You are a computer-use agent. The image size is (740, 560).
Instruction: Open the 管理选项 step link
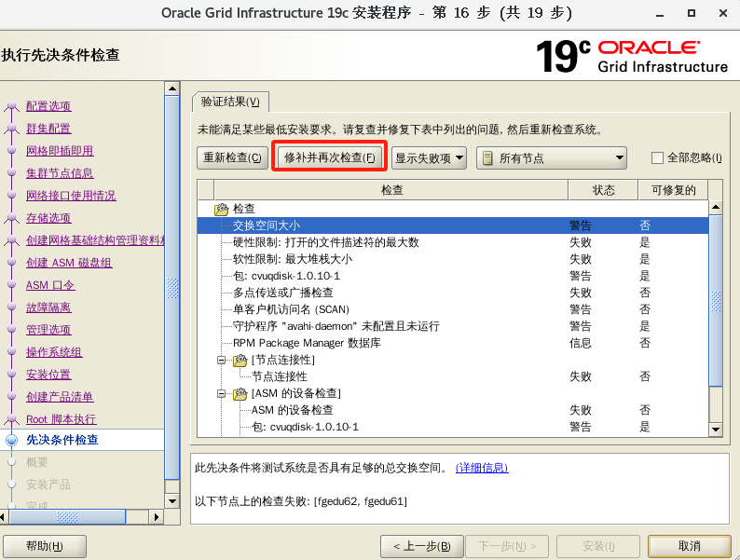[48, 330]
